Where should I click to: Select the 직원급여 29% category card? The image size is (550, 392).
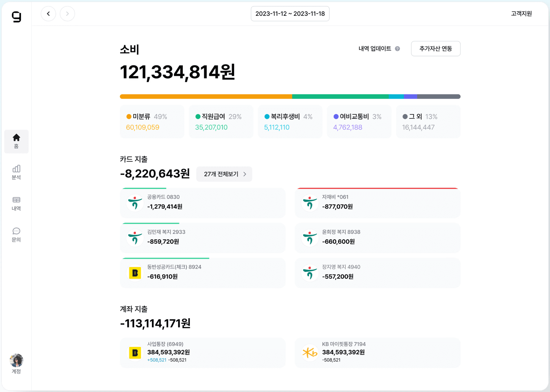(x=221, y=122)
